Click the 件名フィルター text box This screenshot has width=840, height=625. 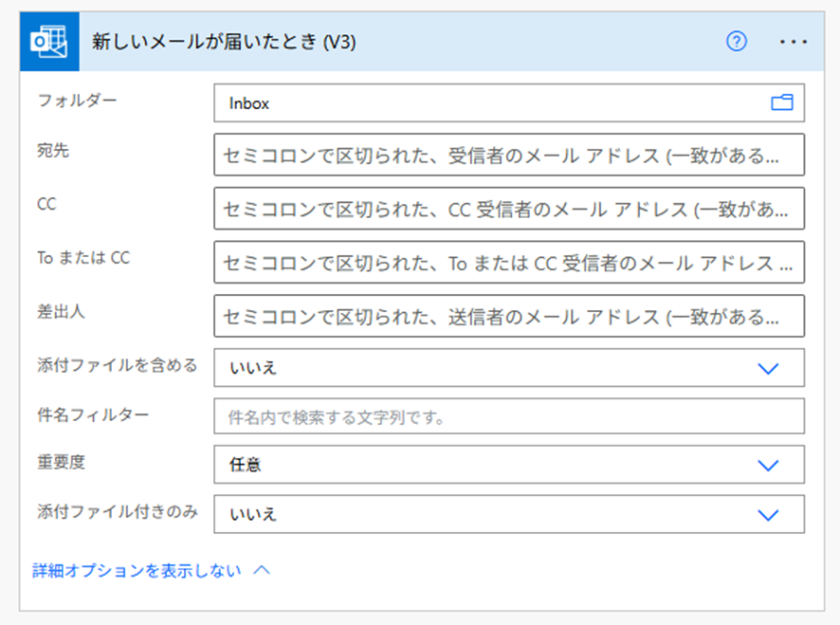tap(508, 416)
